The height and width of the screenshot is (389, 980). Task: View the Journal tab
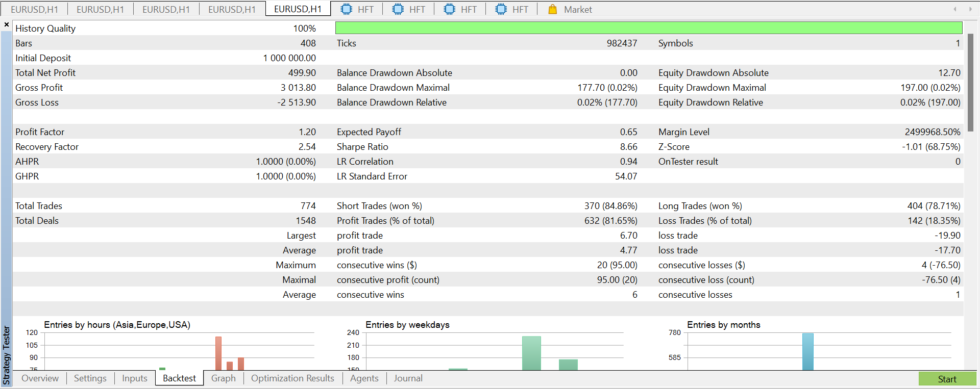408,378
